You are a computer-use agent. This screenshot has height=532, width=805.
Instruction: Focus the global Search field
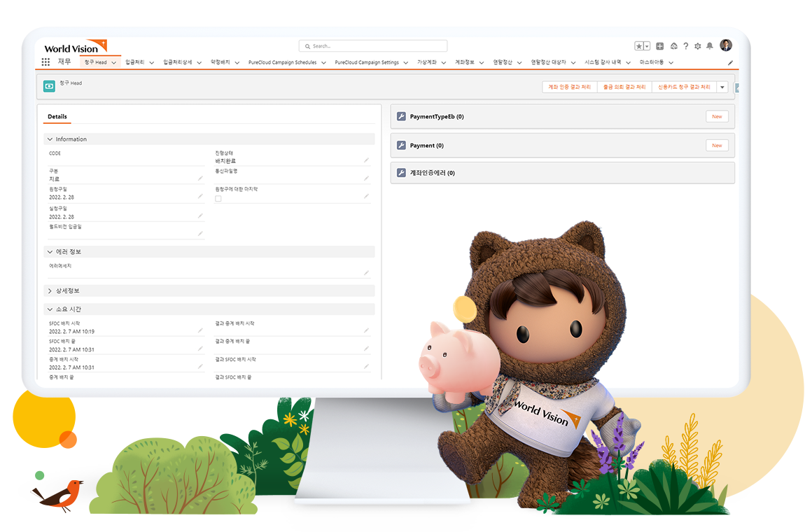[373, 46]
